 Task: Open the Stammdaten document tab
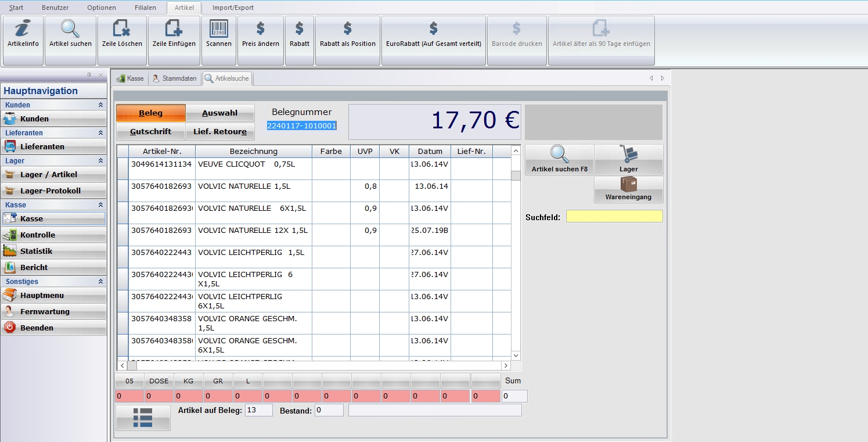point(174,78)
